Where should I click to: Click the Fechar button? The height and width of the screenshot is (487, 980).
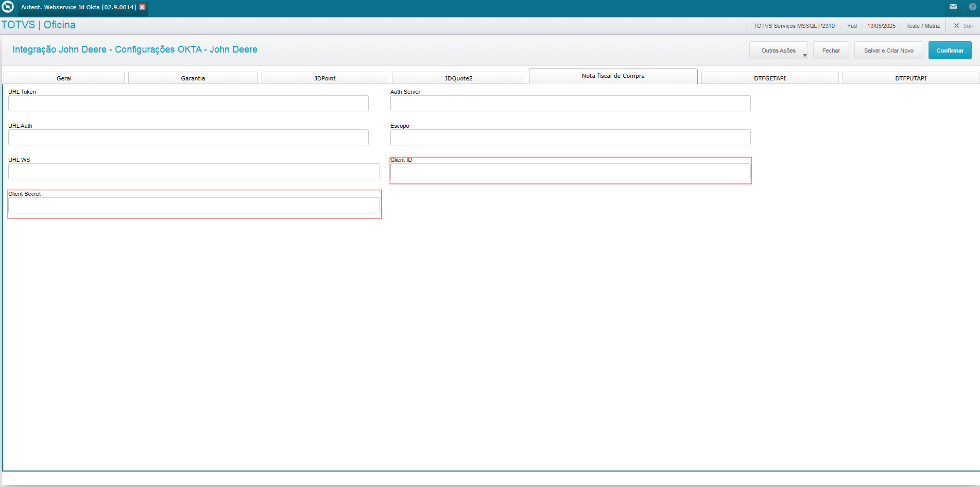(831, 51)
